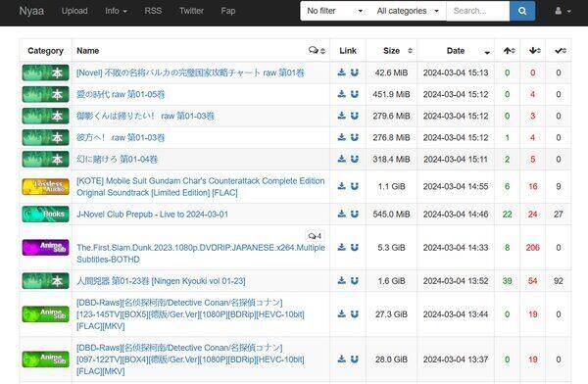This screenshot has width=588, height=384.
Task: Click the blue search magnifier button
Action: coord(522,11)
